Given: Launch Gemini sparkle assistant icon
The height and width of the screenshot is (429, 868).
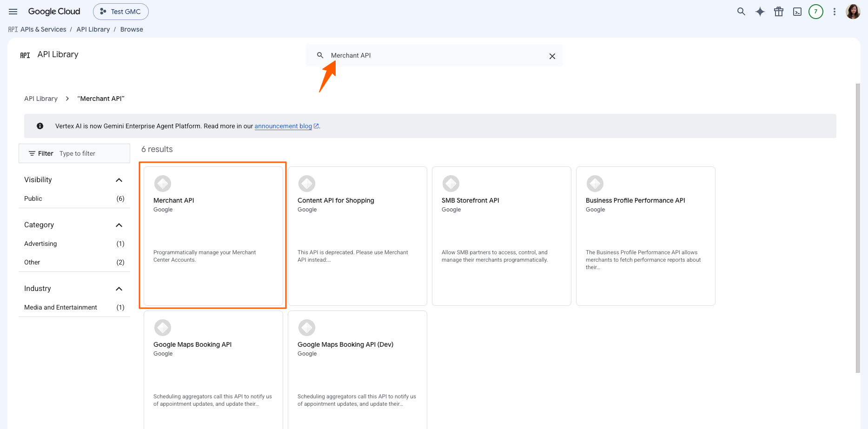Looking at the screenshot, I should click(x=760, y=12).
